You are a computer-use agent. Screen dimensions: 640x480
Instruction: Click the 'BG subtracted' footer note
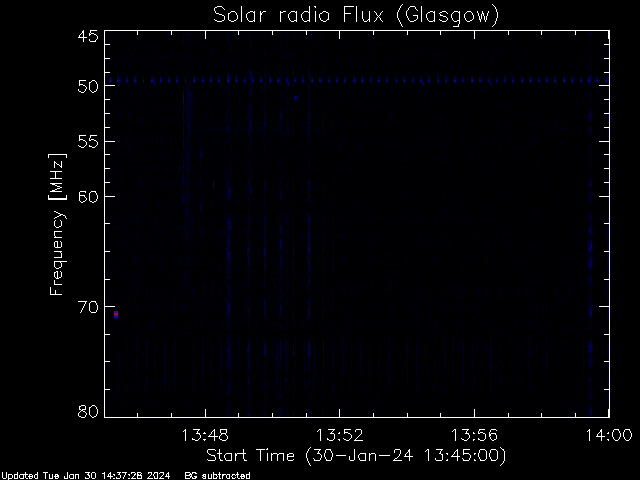217,476
